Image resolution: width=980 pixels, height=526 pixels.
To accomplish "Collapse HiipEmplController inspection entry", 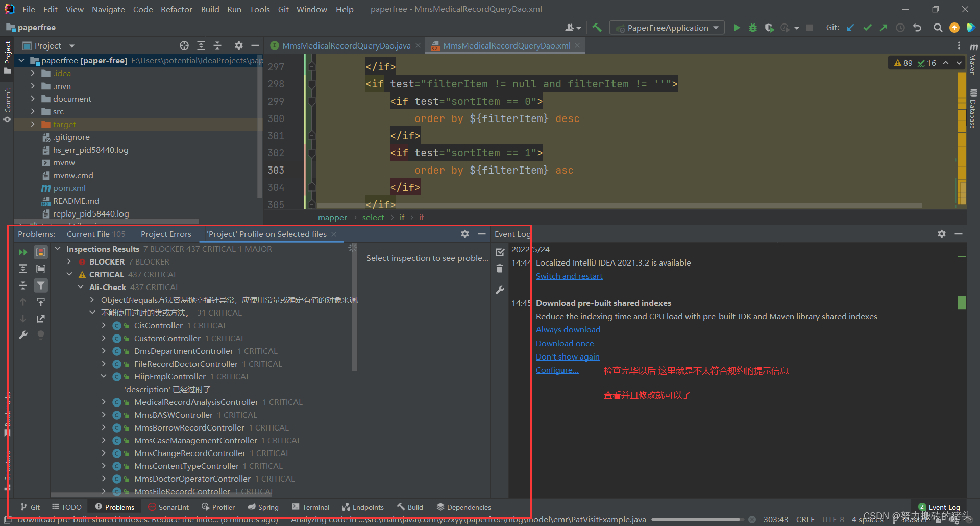I will (104, 376).
